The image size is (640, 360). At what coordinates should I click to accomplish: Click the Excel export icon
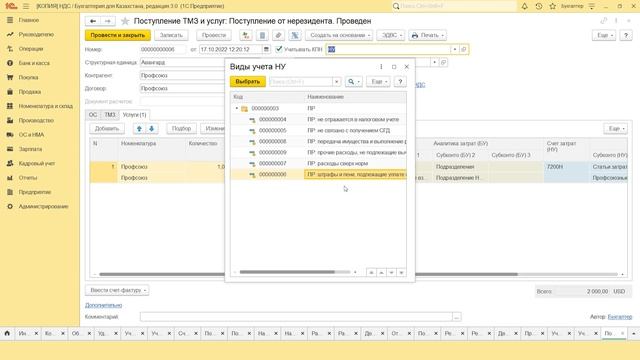[x=294, y=36]
